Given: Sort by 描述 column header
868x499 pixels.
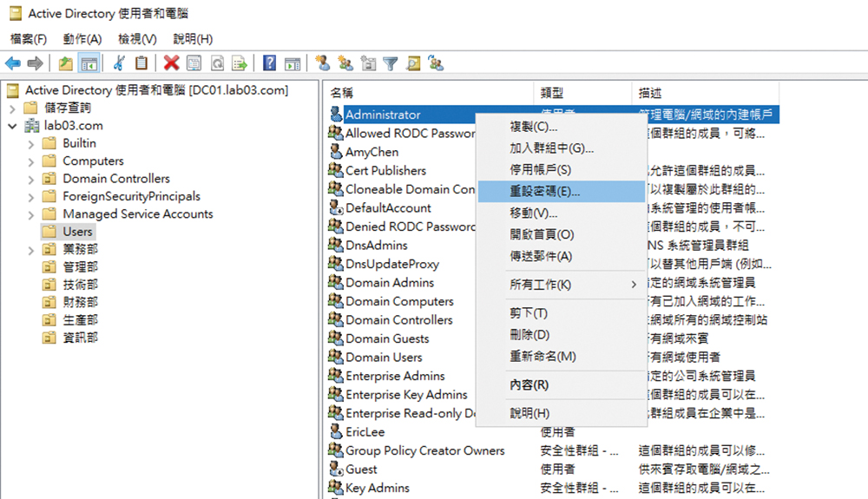Looking at the screenshot, I should [x=705, y=92].
